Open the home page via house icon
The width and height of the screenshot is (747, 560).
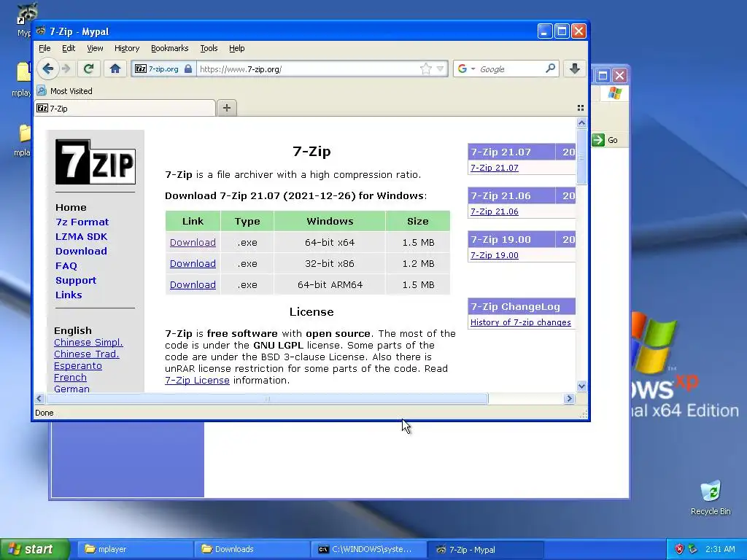[115, 69]
